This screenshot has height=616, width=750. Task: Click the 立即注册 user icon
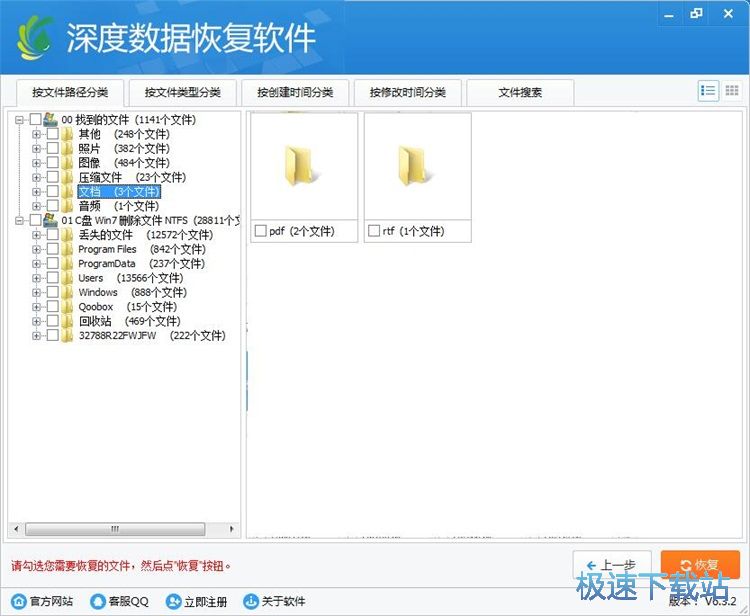(173, 601)
